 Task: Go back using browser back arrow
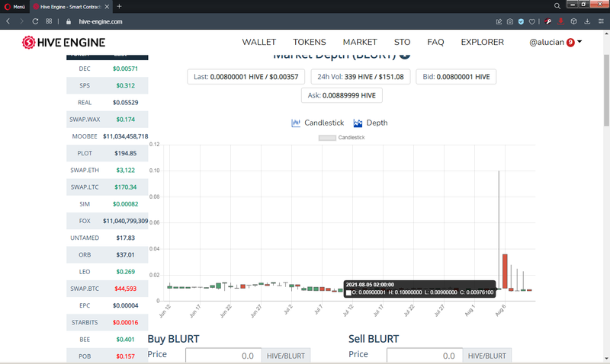pos(8,21)
